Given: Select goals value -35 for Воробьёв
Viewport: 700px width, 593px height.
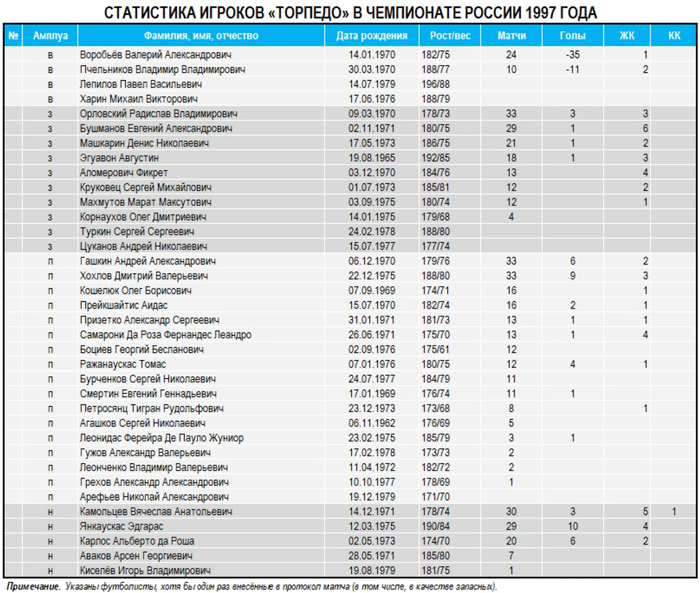Looking at the screenshot, I should 572,55.
